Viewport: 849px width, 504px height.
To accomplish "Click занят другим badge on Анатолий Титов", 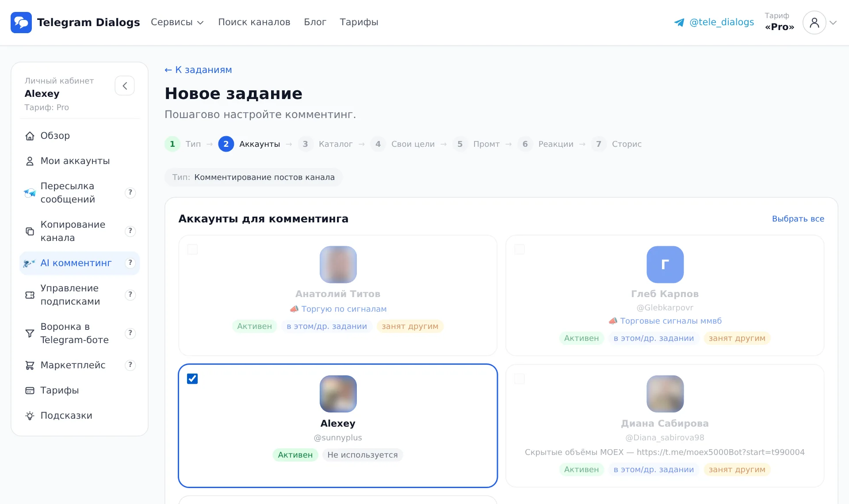I will coord(410,326).
